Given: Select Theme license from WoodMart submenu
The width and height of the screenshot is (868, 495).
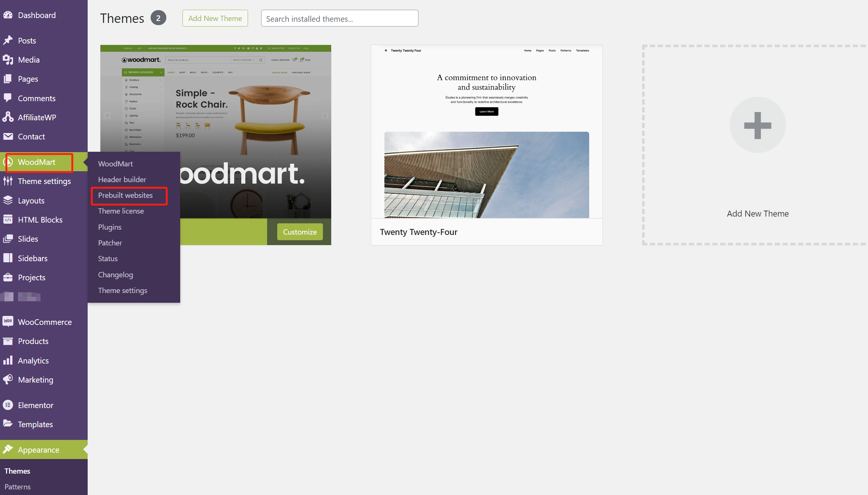Looking at the screenshot, I should 120,211.
